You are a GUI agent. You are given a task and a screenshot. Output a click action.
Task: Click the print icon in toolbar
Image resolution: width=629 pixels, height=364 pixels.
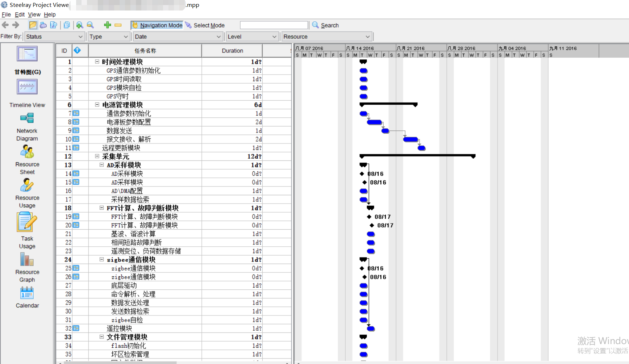(43, 25)
